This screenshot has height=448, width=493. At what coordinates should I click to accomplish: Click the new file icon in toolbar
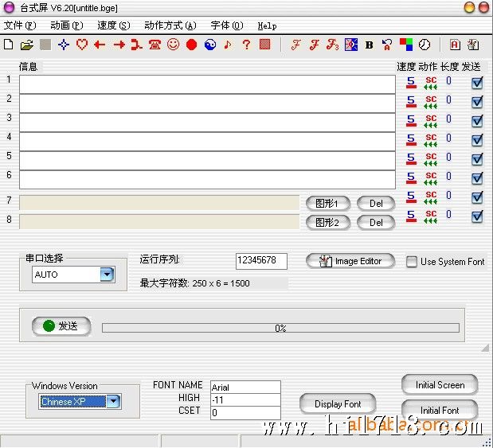tap(9, 45)
